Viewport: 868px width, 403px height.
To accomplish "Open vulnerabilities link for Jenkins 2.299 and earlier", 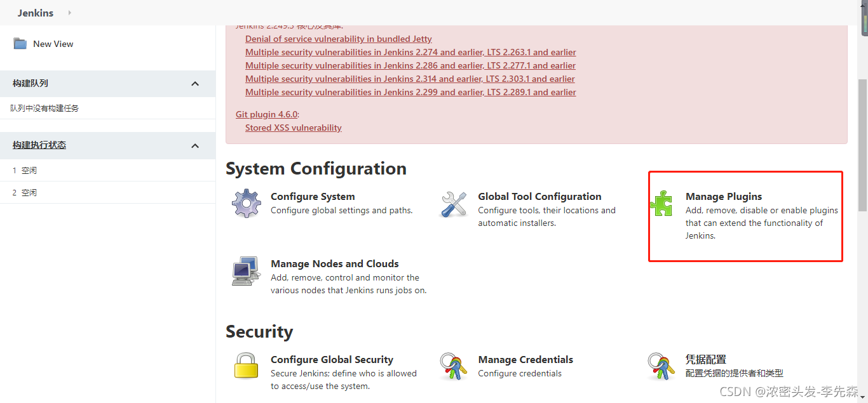I will point(410,92).
